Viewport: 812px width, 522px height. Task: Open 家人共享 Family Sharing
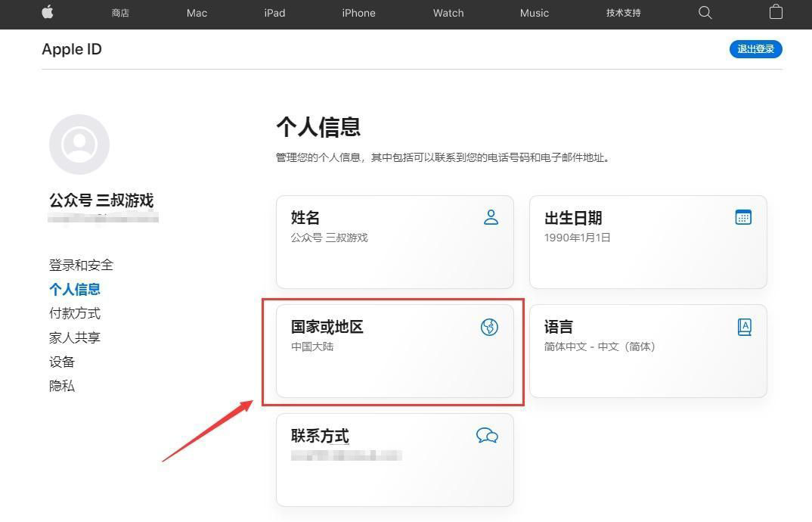click(x=74, y=337)
